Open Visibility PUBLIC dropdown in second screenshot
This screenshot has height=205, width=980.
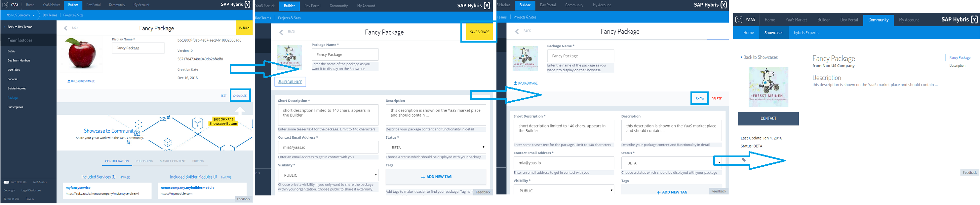328,175
